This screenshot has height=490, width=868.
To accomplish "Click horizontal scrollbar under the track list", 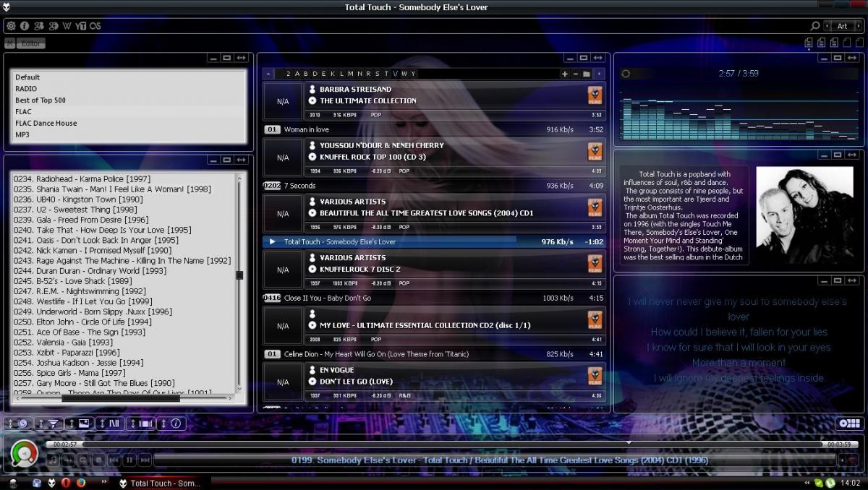I will click(x=123, y=397).
